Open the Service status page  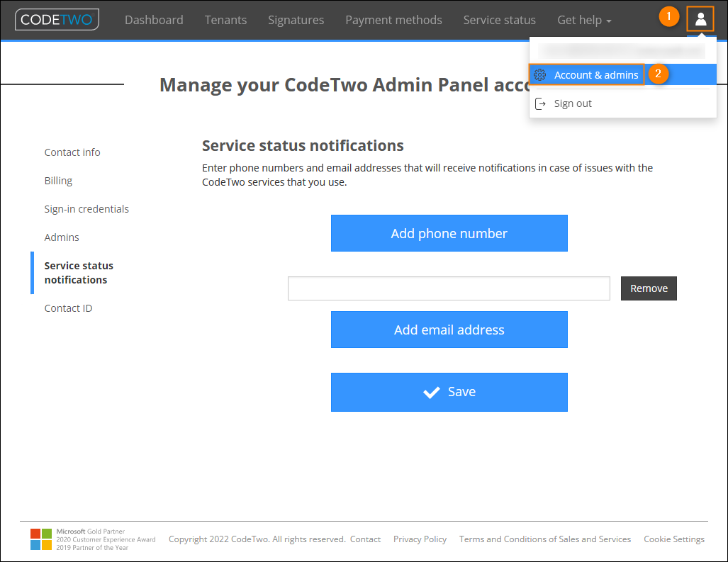point(499,20)
